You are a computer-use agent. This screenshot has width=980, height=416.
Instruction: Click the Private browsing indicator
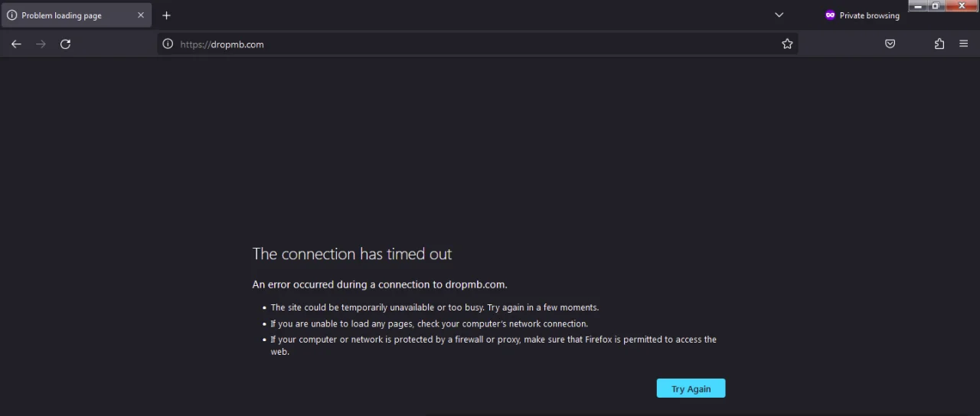pyautogui.click(x=862, y=15)
